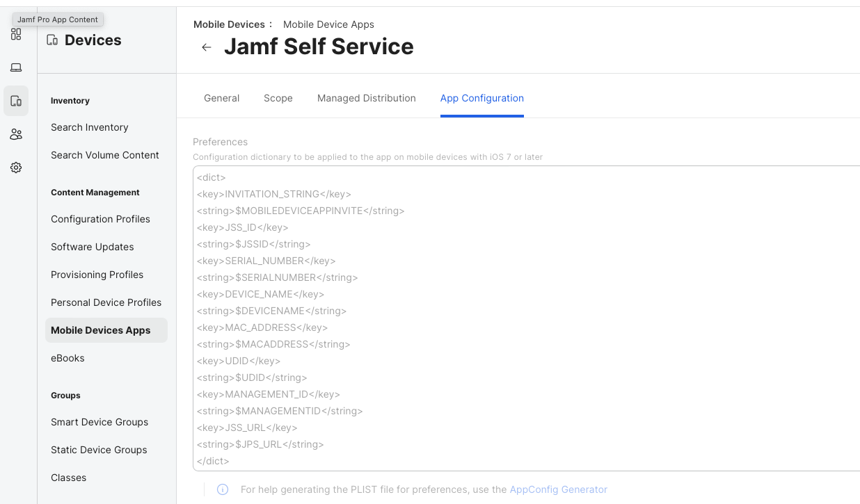Image resolution: width=860 pixels, height=504 pixels.
Task: Click the INVITATION_STRING key line
Action: point(274,194)
